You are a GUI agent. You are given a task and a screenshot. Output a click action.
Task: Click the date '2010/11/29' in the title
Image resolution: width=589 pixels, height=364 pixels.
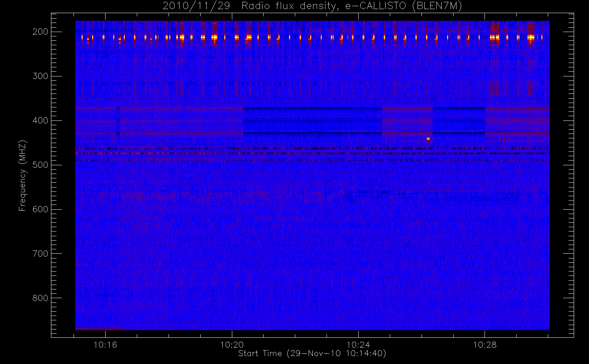[196, 6]
